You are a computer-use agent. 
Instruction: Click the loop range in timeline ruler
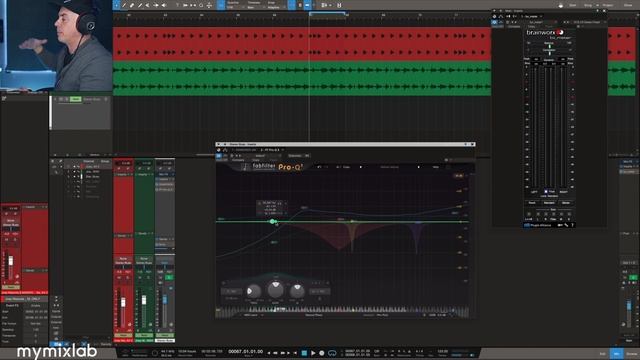tap(327, 13)
